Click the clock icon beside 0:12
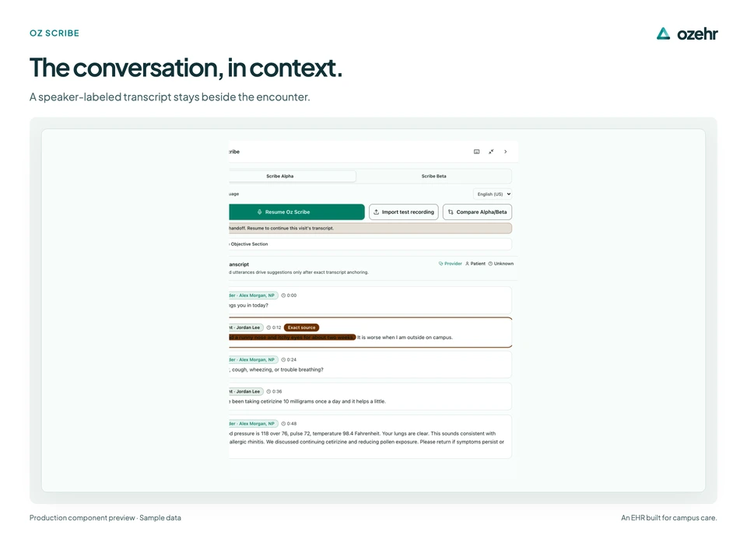Viewport: 747px width, 560px height. [x=268, y=327]
